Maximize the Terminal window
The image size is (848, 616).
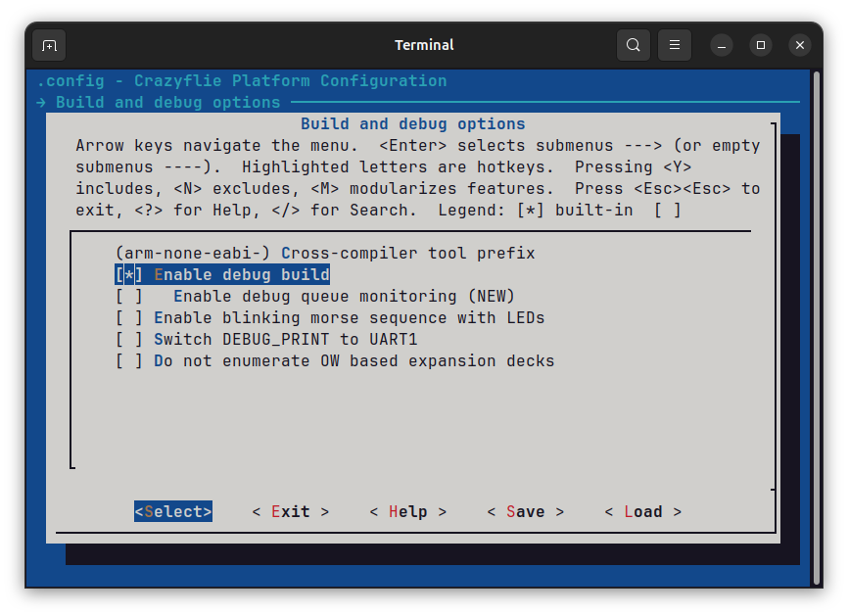point(761,45)
